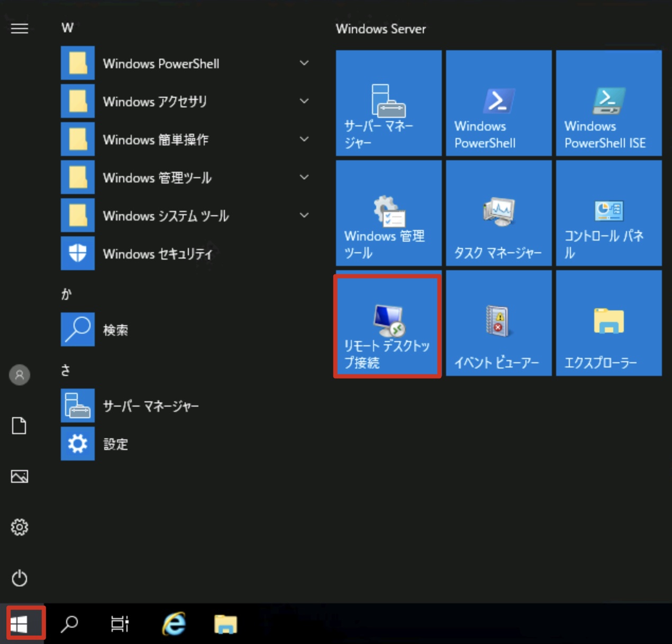Open the サーバー マネージャー tile
The width and height of the screenshot is (672, 644).
click(x=389, y=103)
